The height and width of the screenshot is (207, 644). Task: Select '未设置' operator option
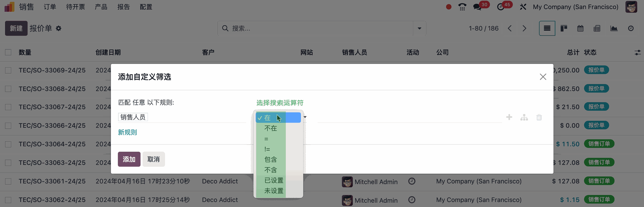(274, 191)
